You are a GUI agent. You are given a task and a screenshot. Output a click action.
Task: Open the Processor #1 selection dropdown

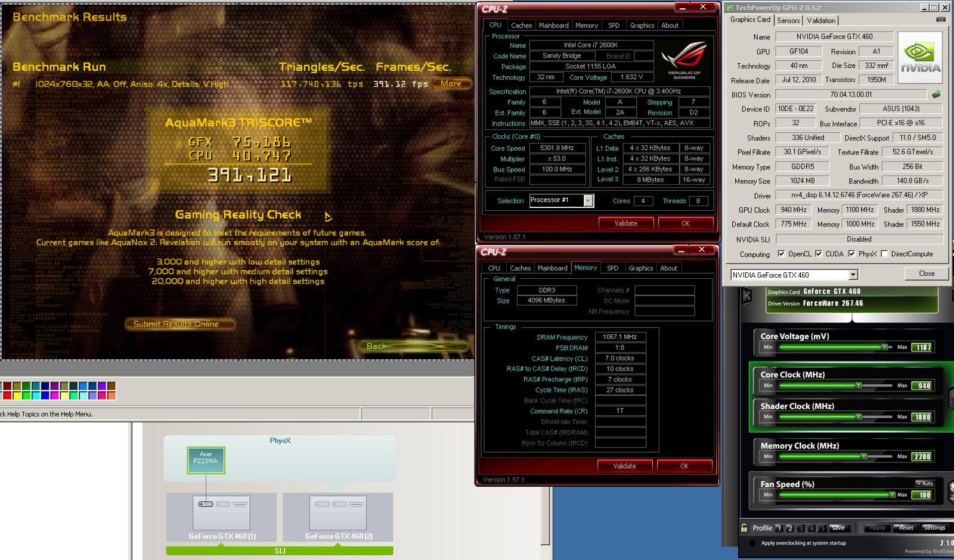[588, 201]
